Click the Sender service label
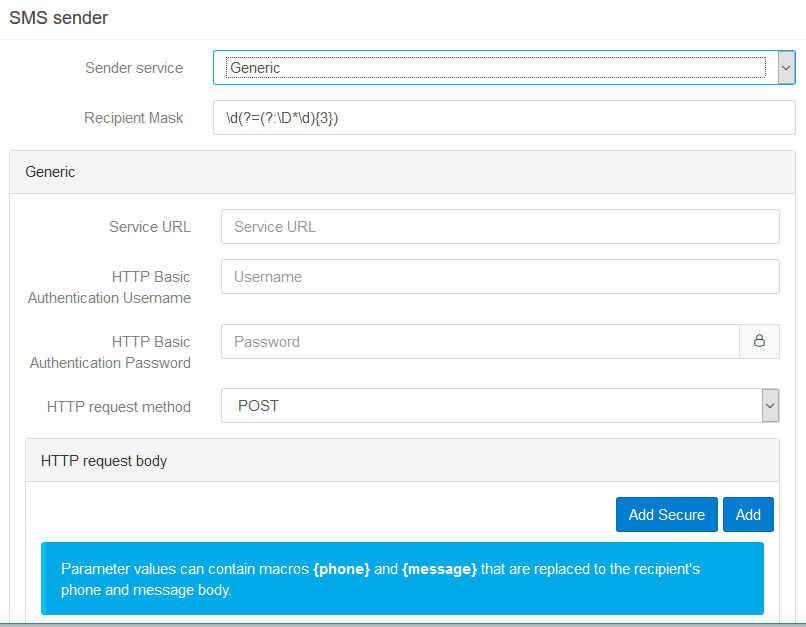The height and width of the screenshot is (627, 806). click(134, 68)
